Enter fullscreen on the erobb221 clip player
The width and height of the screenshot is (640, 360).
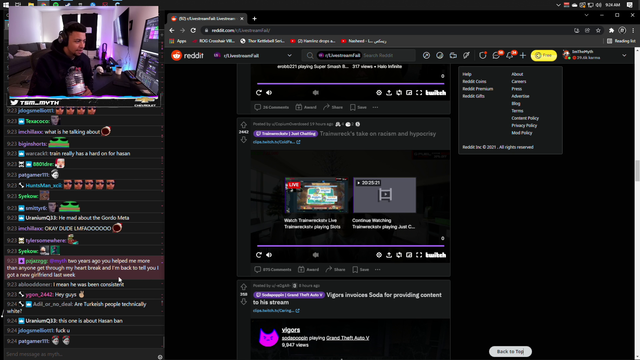(419, 93)
